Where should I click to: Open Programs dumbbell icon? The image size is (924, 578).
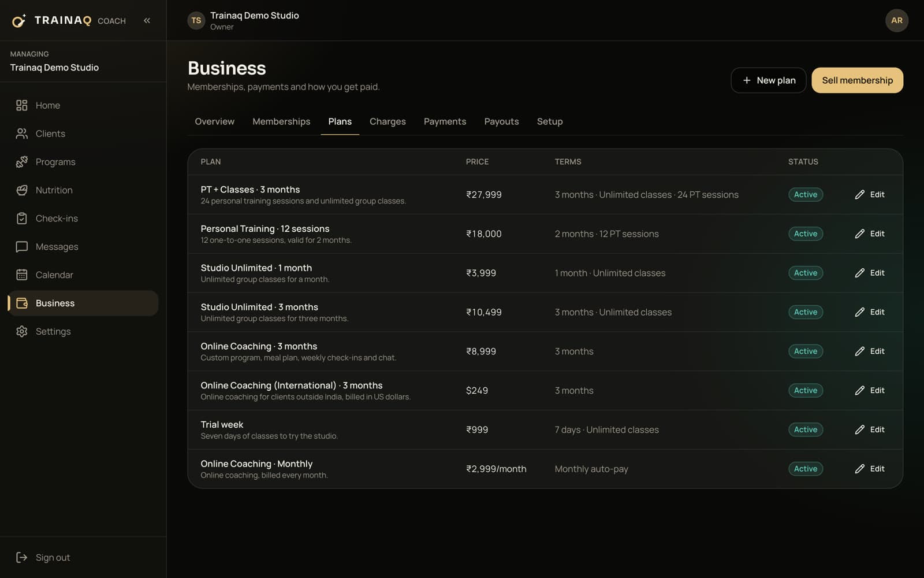point(22,162)
